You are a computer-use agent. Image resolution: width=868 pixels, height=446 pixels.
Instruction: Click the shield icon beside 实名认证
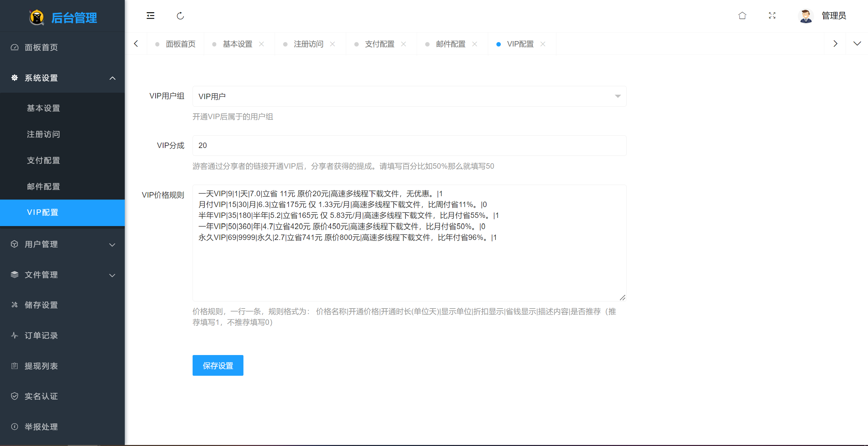(x=15, y=396)
